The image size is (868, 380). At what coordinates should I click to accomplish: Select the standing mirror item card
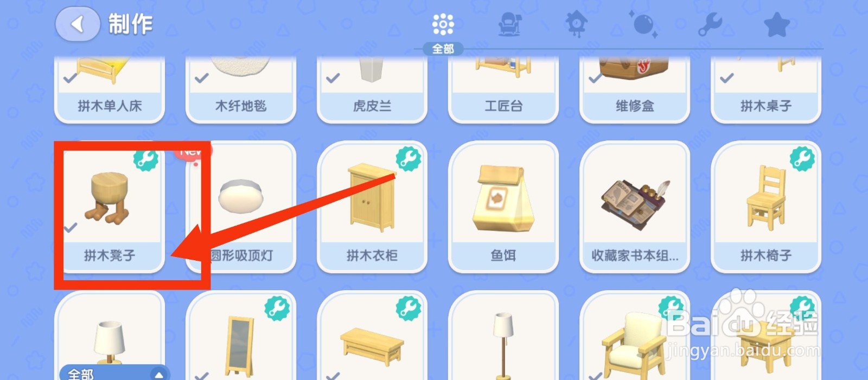pyautogui.click(x=241, y=336)
